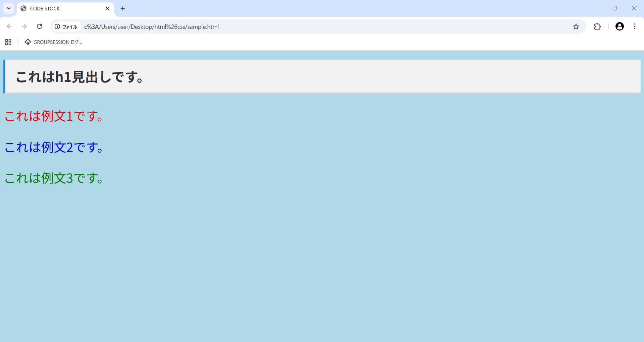Viewport: 644px width, 342px height.
Task: Click the file info chip in address bar
Action: coord(66,26)
